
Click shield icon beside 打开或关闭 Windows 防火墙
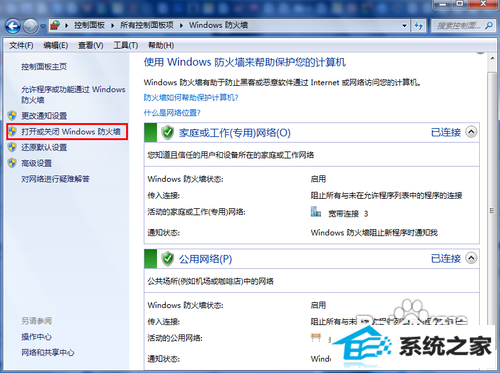click(x=12, y=131)
